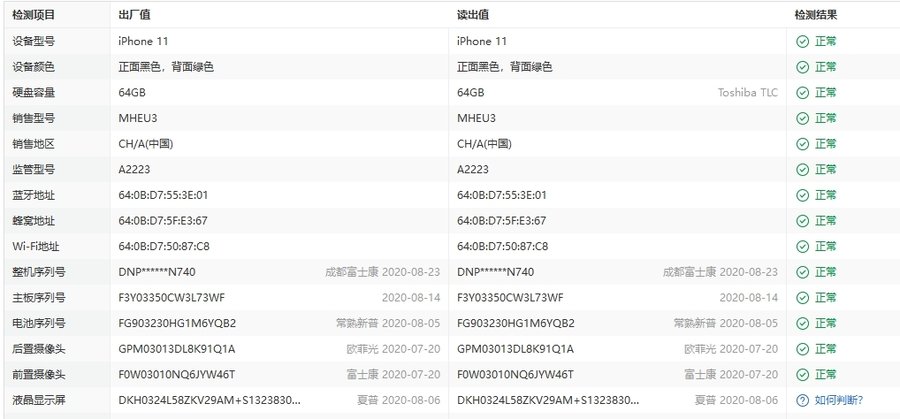Viewport: 900px width, 419px height.
Task: Click 常熟新普 2020-08-05 in read column
Action: [726, 323]
